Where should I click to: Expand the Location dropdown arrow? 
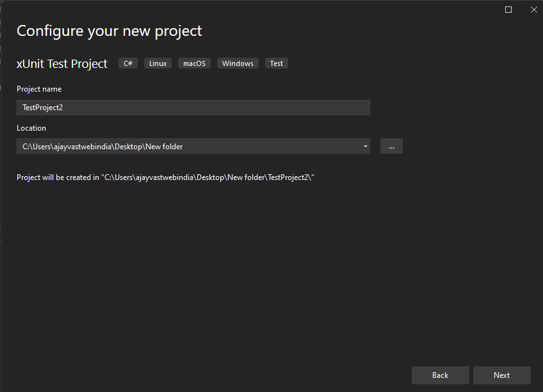pyautogui.click(x=365, y=147)
